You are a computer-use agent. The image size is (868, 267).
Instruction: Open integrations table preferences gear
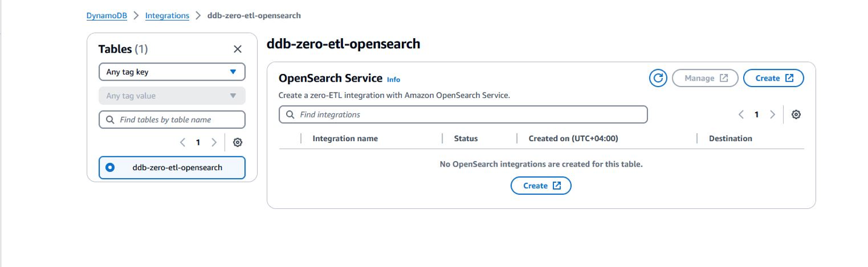pyautogui.click(x=796, y=114)
